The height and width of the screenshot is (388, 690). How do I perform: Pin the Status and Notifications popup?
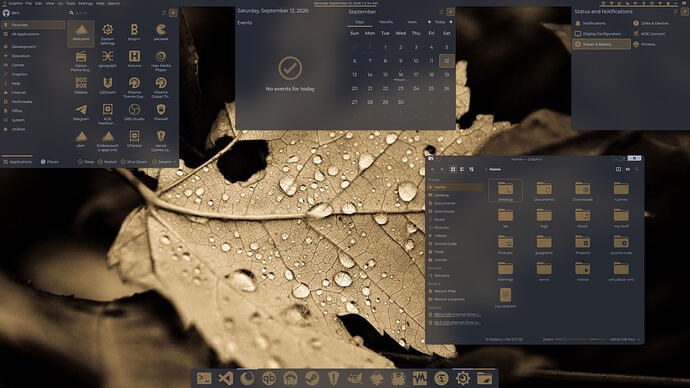tap(685, 12)
